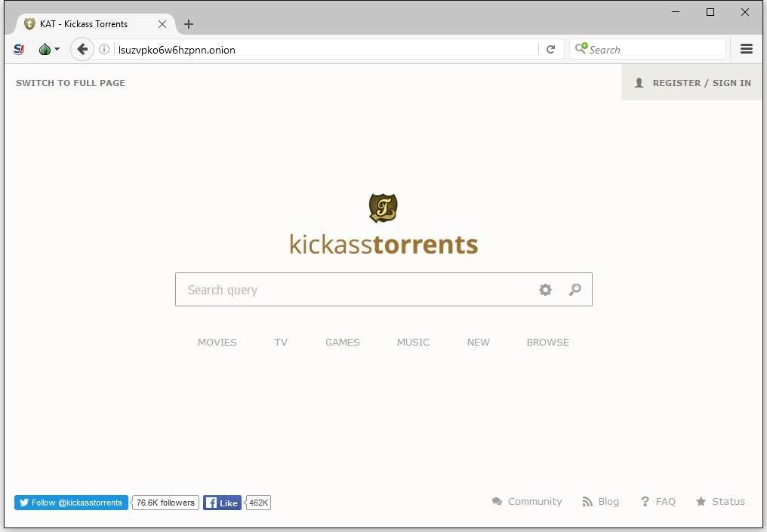Open the Tor onion button dropdown

point(48,48)
